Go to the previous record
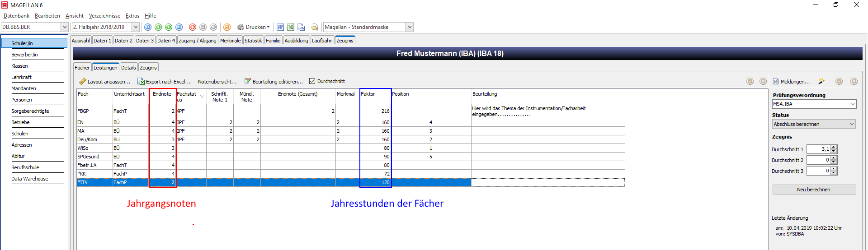The width and height of the screenshot is (868, 250). (x=158, y=27)
